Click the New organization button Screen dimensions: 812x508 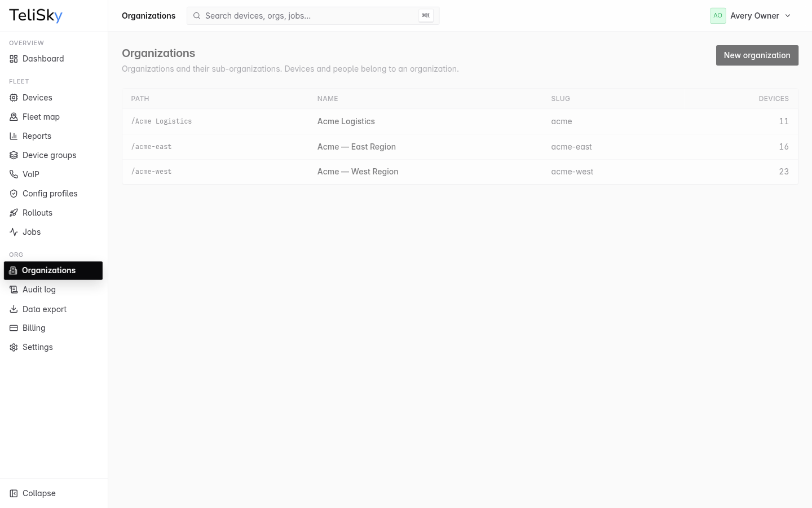[x=757, y=55]
